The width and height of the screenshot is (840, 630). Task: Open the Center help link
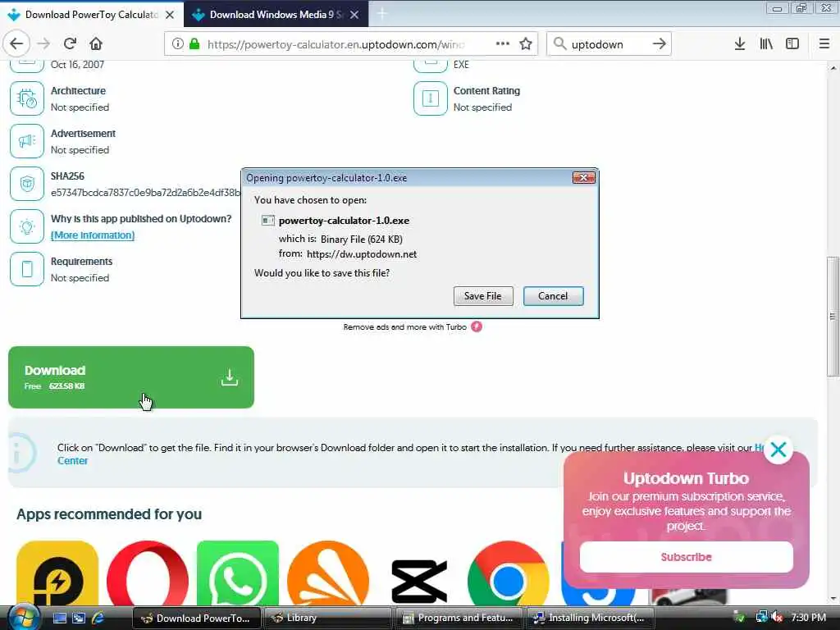pos(73,461)
